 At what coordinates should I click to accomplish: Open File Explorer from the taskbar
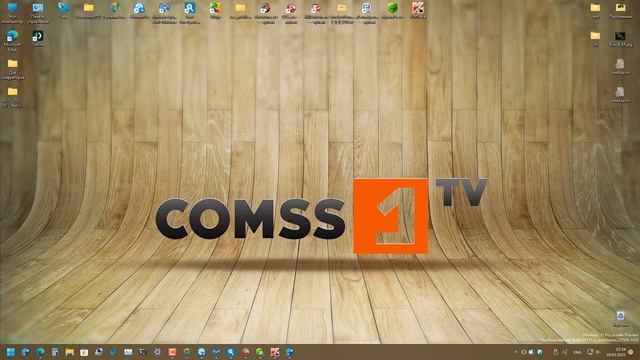[69, 352]
